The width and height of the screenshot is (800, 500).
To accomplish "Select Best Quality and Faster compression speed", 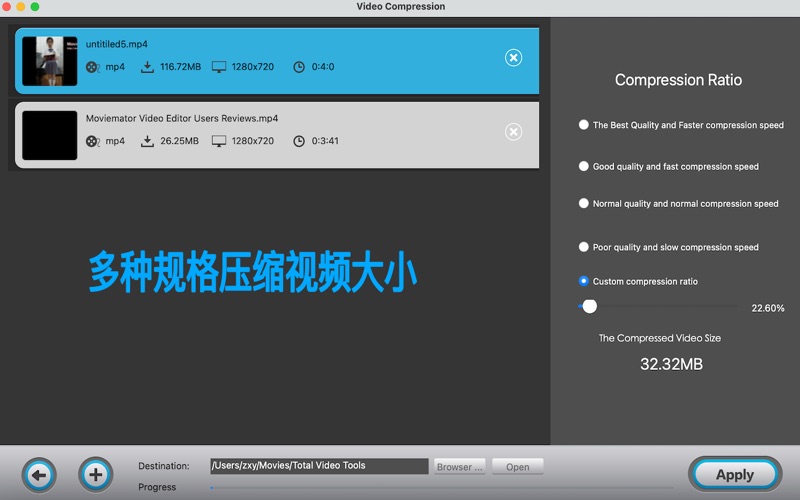I will coord(584,125).
